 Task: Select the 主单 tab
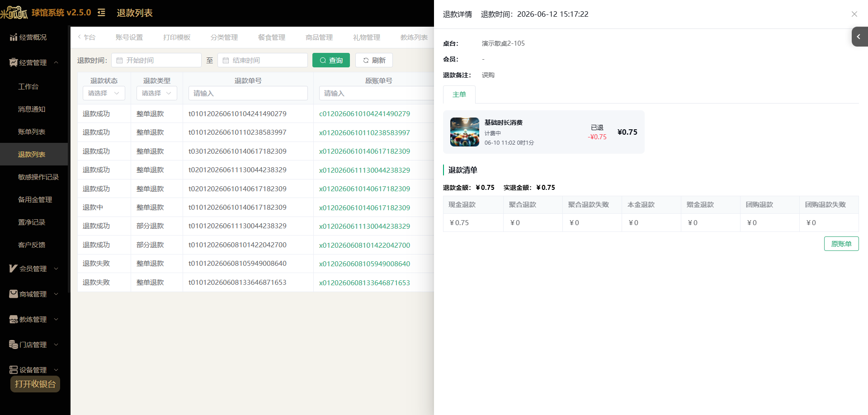(x=459, y=94)
